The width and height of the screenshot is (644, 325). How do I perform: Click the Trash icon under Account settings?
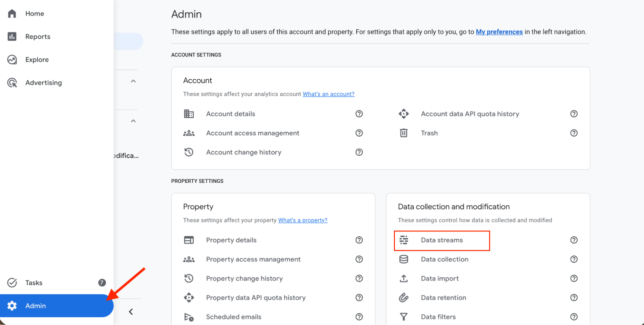[x=404, y=133]
